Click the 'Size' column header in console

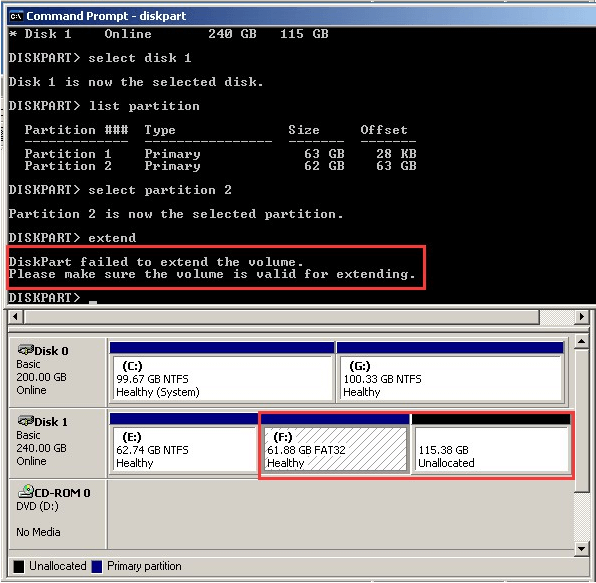(x=304, y=130)
